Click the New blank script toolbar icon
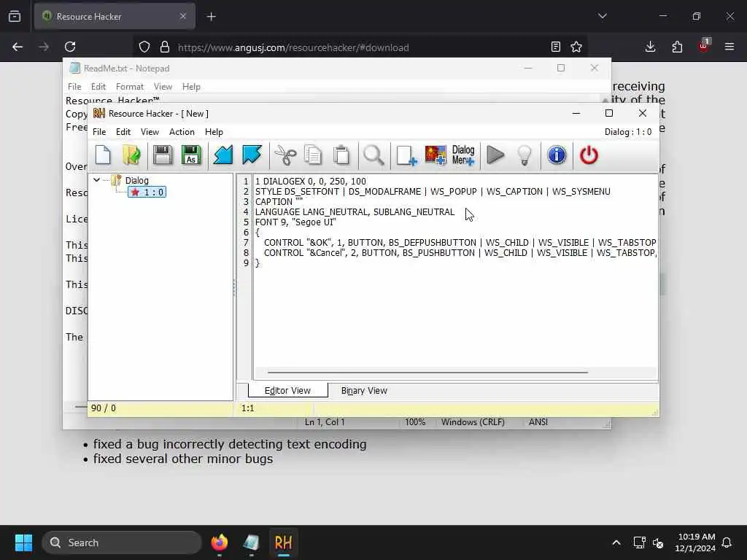 [103, 155]
